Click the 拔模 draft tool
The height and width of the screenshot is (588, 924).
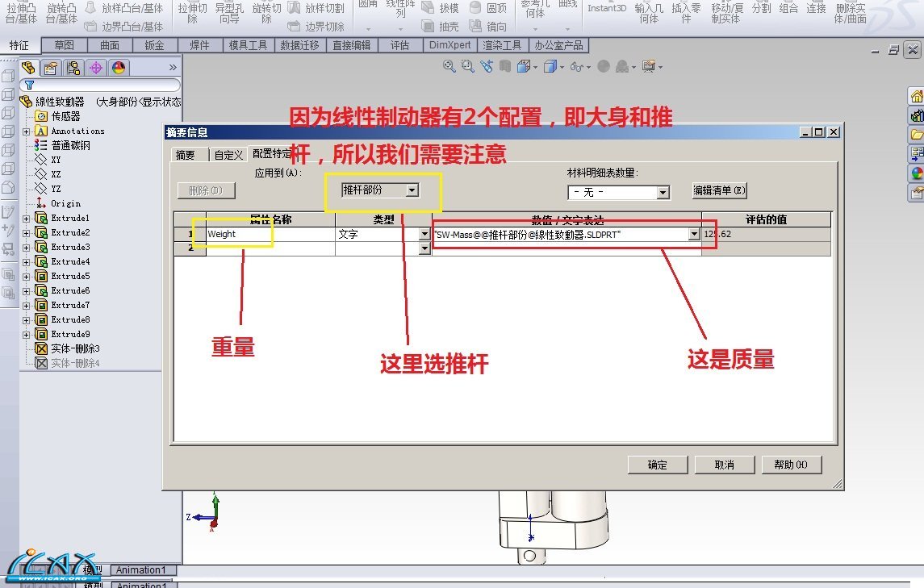[440, 8]
